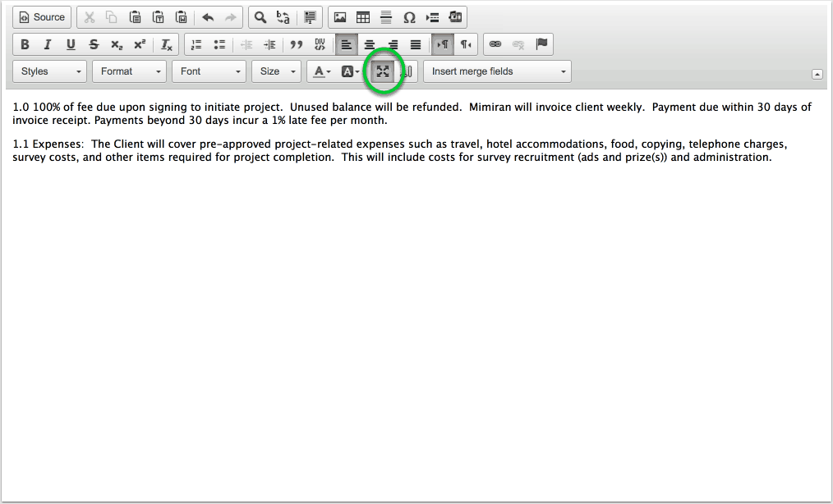Open the Font dropdown

209,71
